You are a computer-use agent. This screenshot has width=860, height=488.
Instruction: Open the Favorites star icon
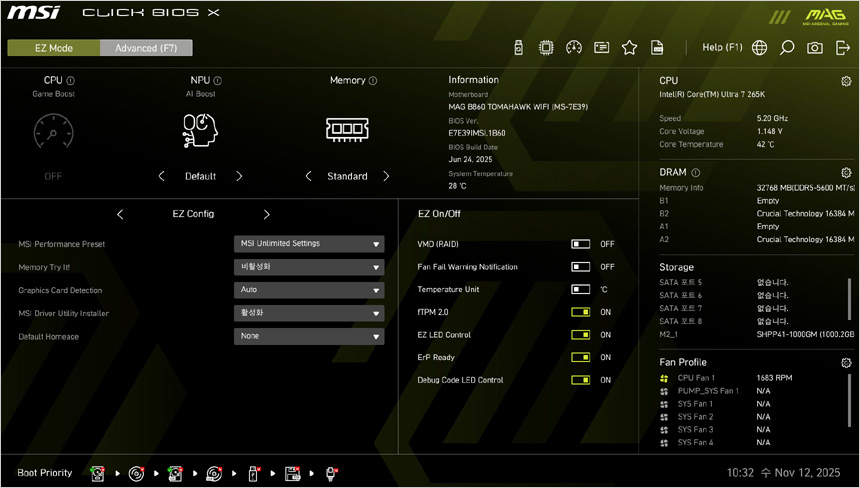(629, 47)
